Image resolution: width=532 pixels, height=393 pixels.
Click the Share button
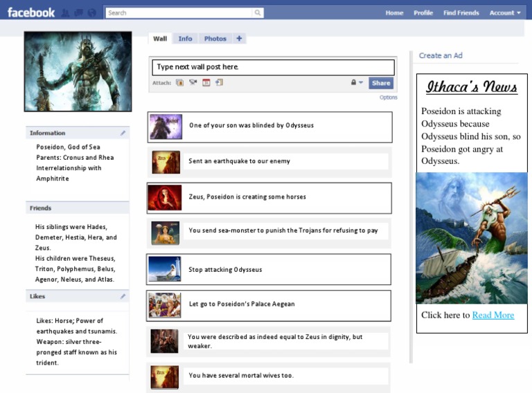[381, 83]
